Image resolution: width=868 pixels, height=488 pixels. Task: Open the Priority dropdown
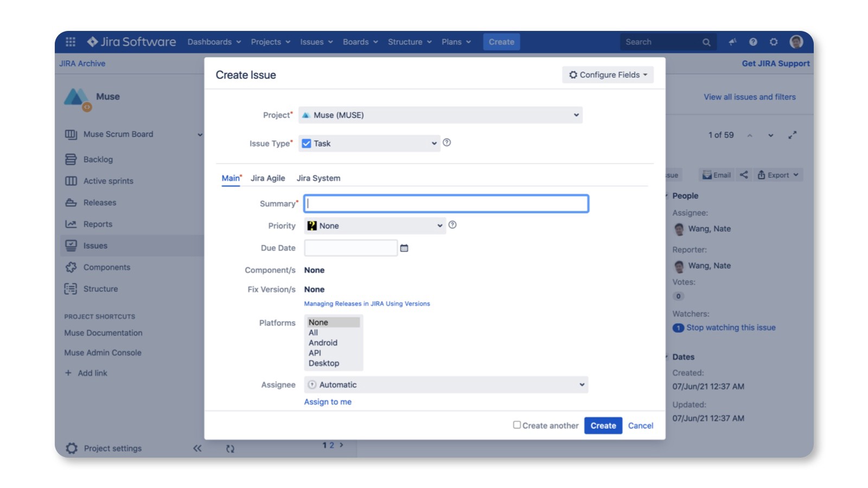pyautogui.click(x=375, y=226)
